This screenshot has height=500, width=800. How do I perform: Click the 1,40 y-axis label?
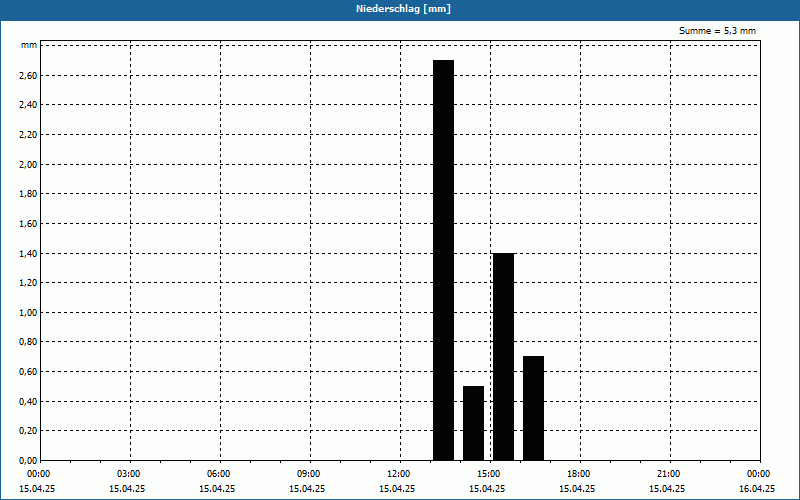[28, 253]
